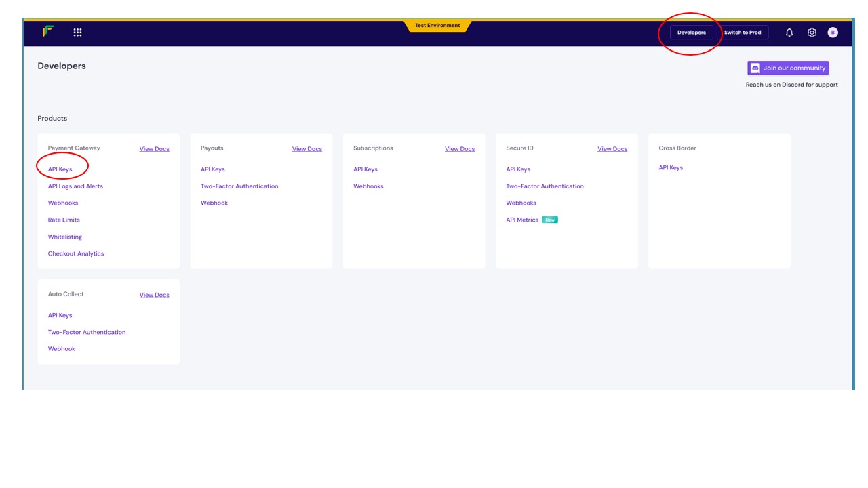Open the settings gear icon

coord(812,33)
